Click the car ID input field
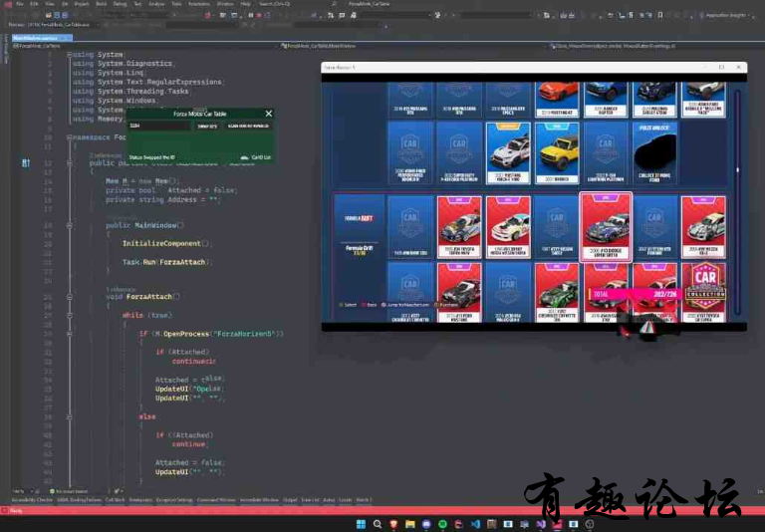This screenshot has width=765, height=532. [160, 126]
